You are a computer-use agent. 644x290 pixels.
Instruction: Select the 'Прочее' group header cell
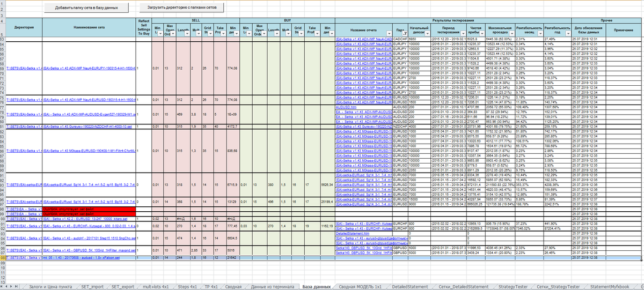(607, 20)
